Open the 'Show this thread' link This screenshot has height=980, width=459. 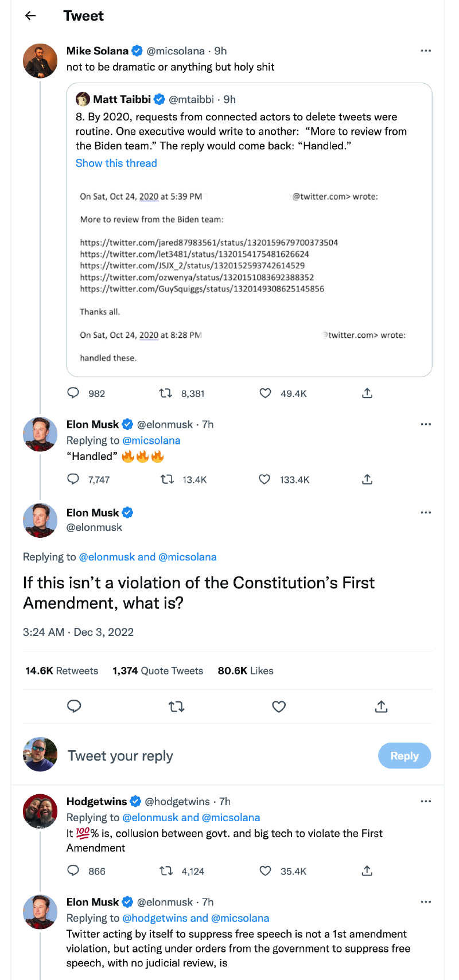(x=116, y=163)
